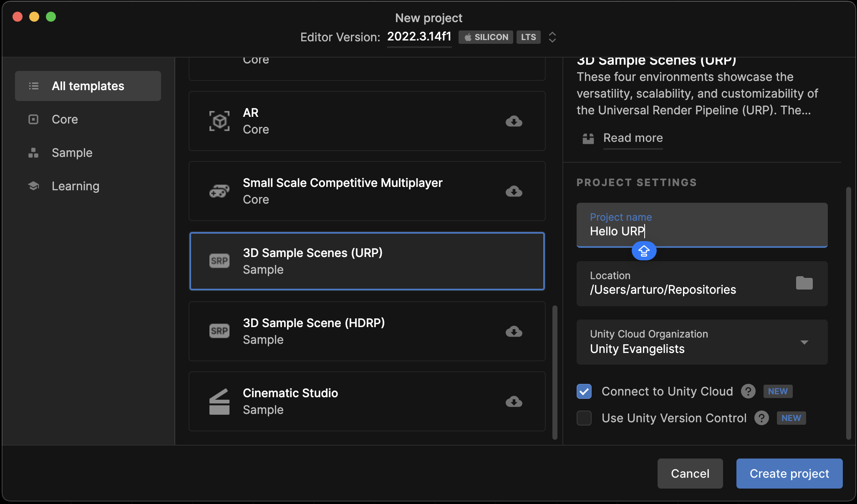The height and width of the screenshot is (504, 857).
Task: Download the Small Scale Competitive Multiplayer template
Action: [x=514, y=192]
